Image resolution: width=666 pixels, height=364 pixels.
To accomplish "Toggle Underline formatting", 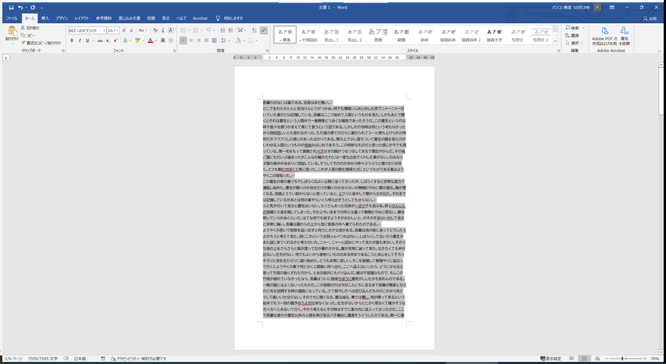I will [x=87, y=41].
